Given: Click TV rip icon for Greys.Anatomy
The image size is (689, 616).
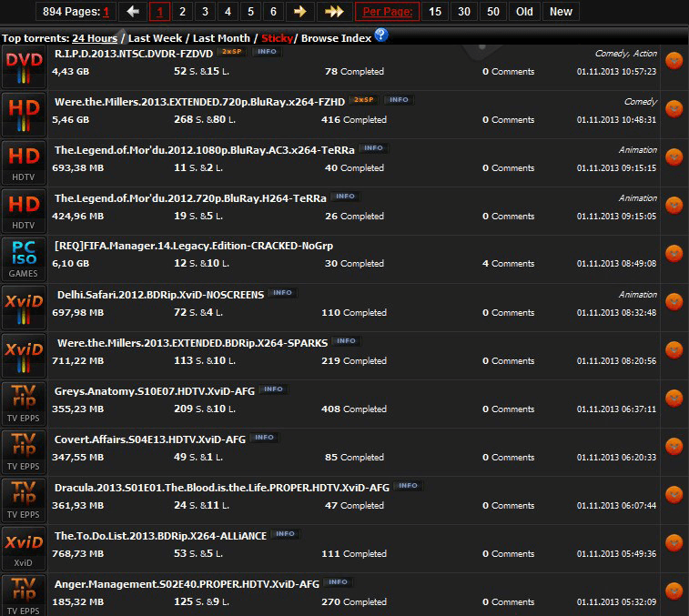Looking at the screenshot, I should (x=24, y=404).
